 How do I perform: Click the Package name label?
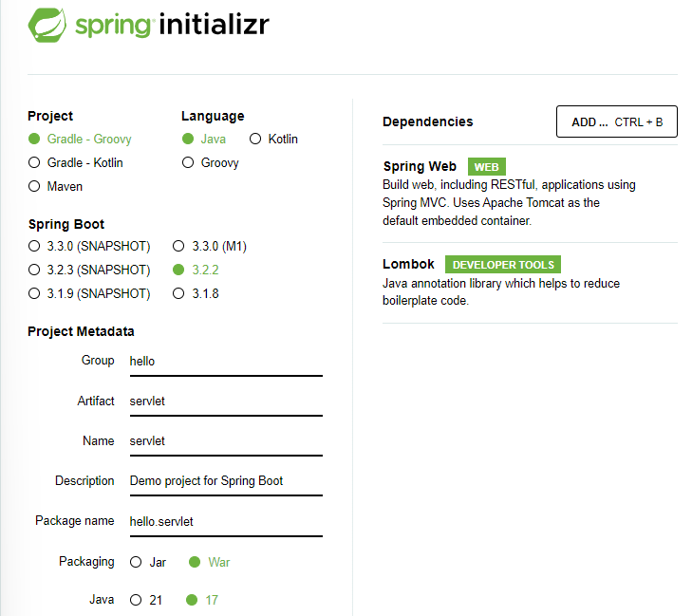coord(75,521)
